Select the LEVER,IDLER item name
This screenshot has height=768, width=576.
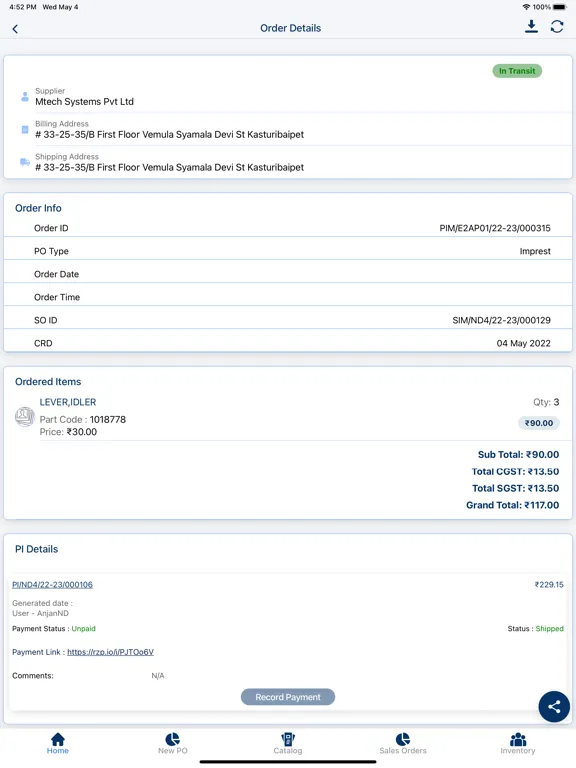click(x=68, y=402)
